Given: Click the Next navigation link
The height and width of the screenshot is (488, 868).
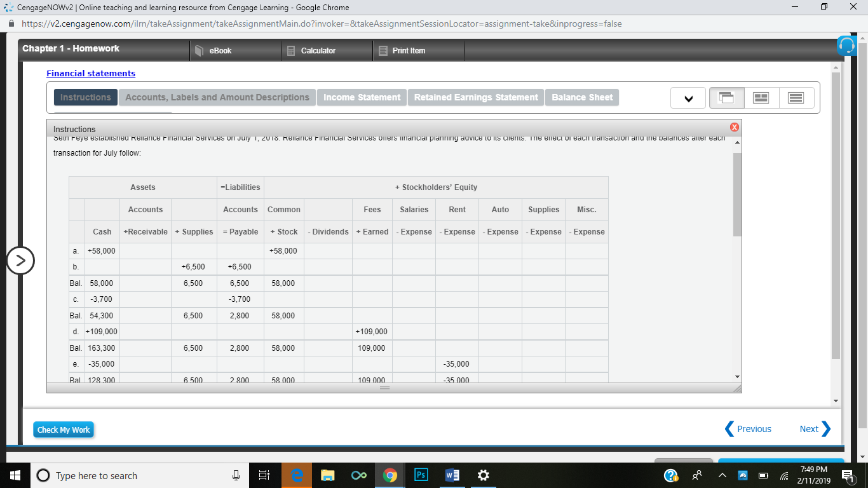Looking at the screenshot, I should [x=810, y=429].
